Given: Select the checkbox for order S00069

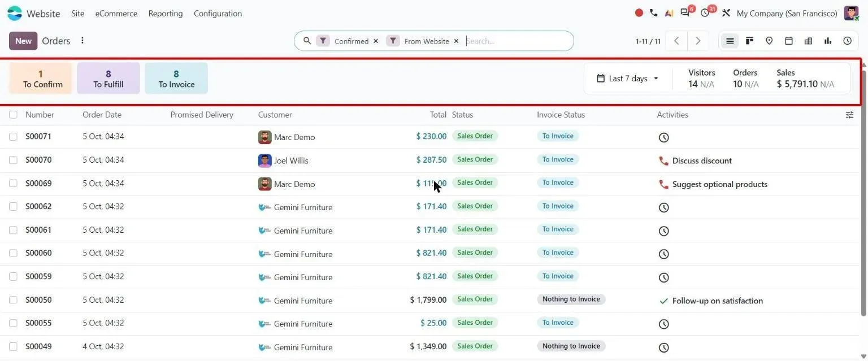Looking at the screenshot, I should pyautogui.click(x=13, y=183).
